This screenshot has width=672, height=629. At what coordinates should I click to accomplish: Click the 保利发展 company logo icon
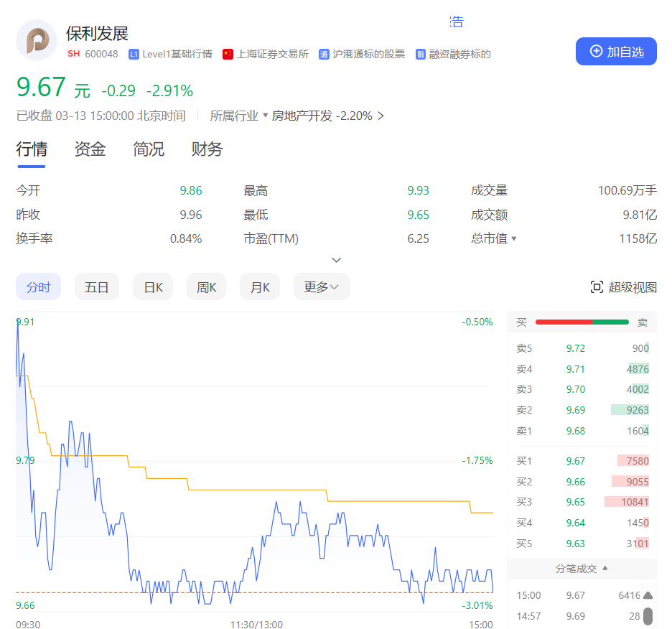(37, 40)
